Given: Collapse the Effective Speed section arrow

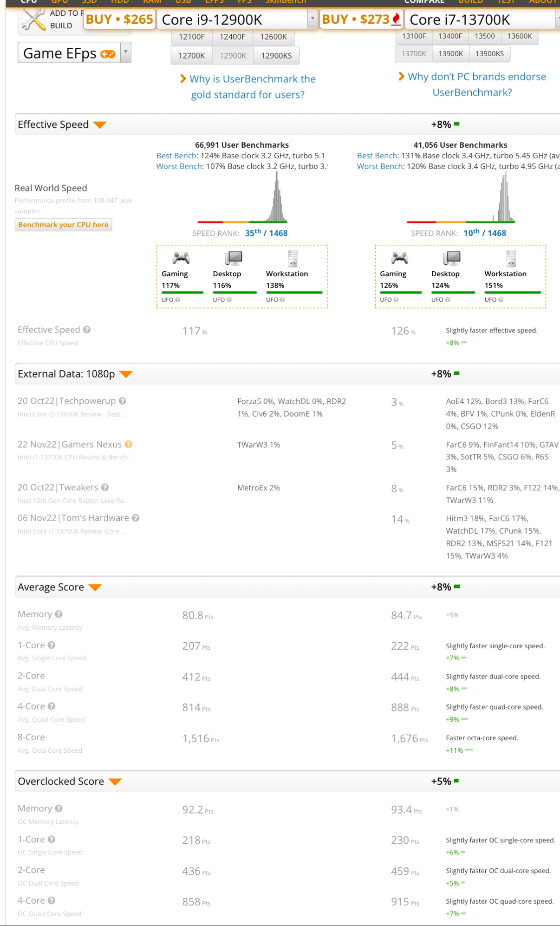Looking at the screenshot, I should pos(100,125).
